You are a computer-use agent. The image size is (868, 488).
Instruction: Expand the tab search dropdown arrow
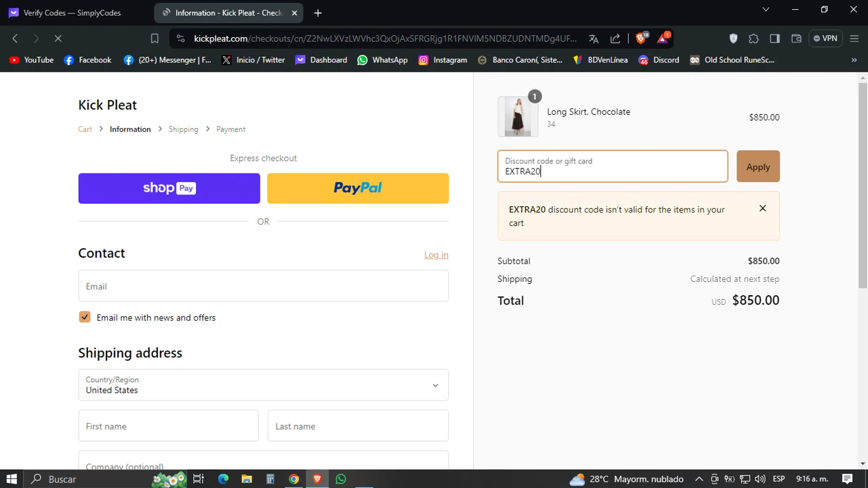(766, 9)
